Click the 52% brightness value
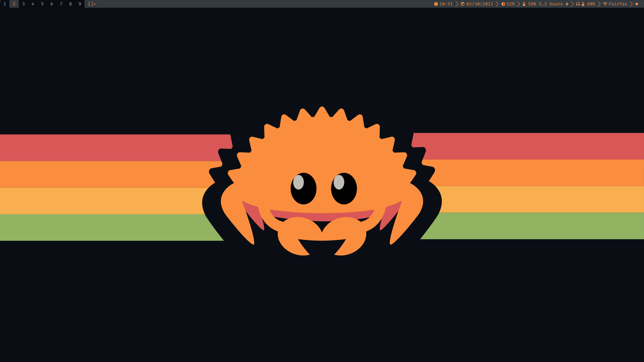Image resolution: width=644 pixels, height=362 pixels. pos(511,4)
